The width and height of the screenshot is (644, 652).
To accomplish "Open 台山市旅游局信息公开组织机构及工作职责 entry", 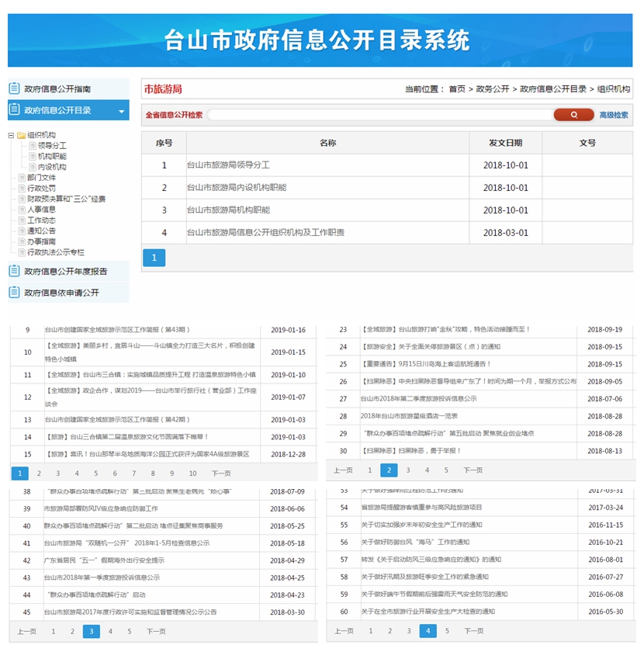I will click(265, 233).
